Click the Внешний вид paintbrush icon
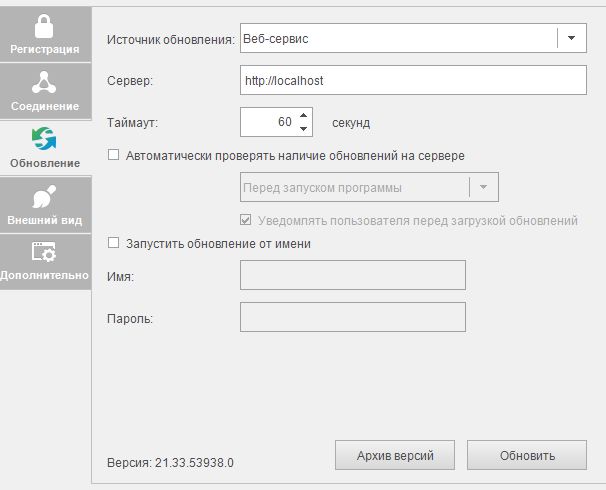Screen dimensions: 606x490 pos(45,196)
